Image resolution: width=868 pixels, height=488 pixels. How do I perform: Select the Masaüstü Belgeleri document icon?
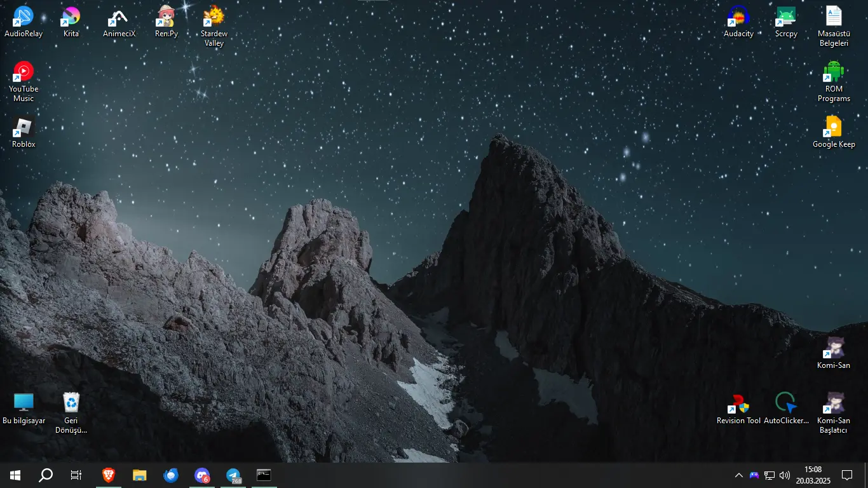pyautogui.click(x=834, y=26)
